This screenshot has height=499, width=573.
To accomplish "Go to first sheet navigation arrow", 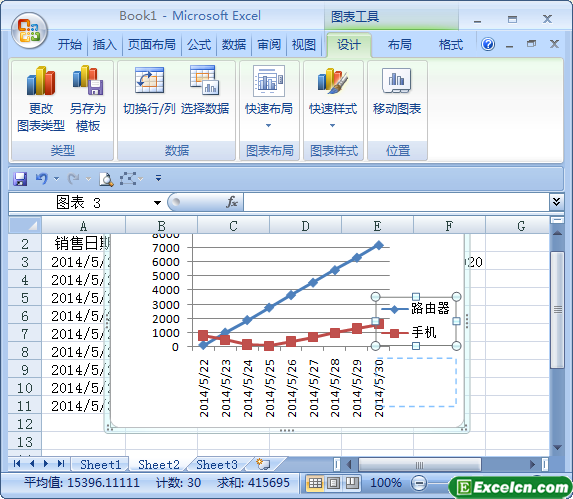I will 17,464.
